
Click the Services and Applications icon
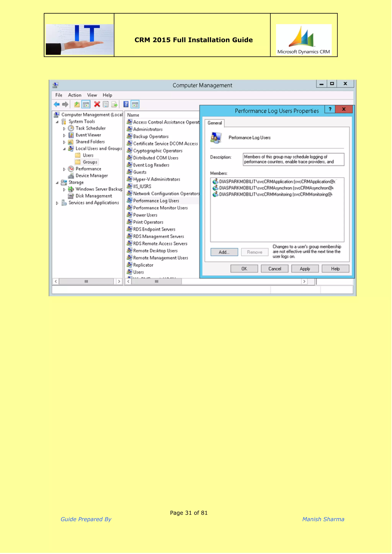(64, 203)
